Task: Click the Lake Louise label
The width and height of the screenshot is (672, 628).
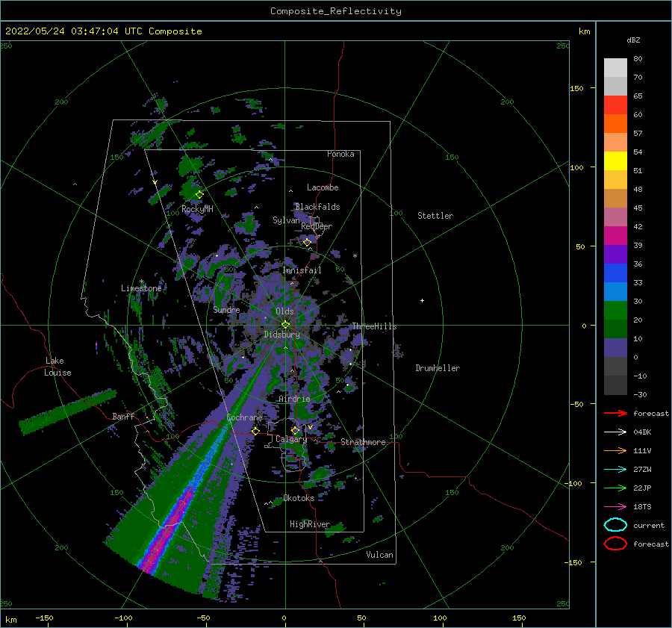Action: click(x=57, y=367)
